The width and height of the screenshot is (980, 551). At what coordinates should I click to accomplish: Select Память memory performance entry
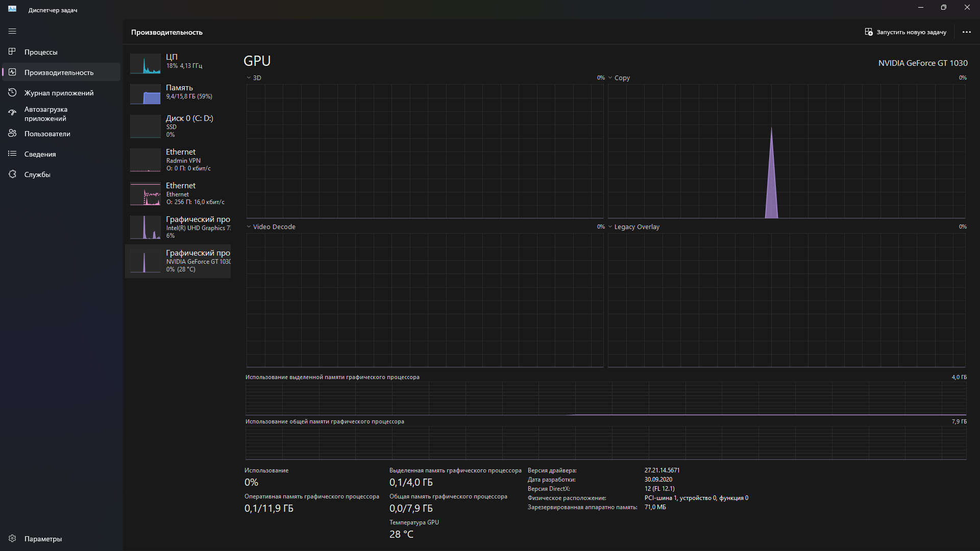tap(178, 92)
